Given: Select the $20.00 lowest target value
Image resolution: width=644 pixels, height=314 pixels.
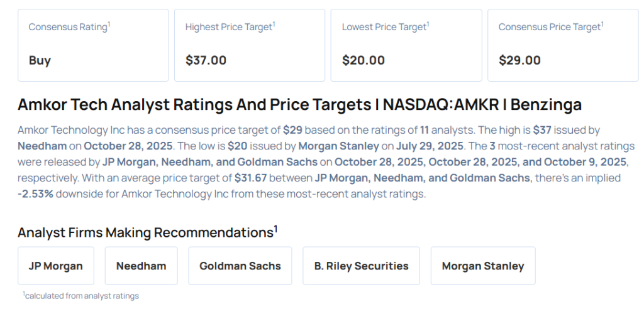Looking at the screenshot, I should click(x=363, y=60).
